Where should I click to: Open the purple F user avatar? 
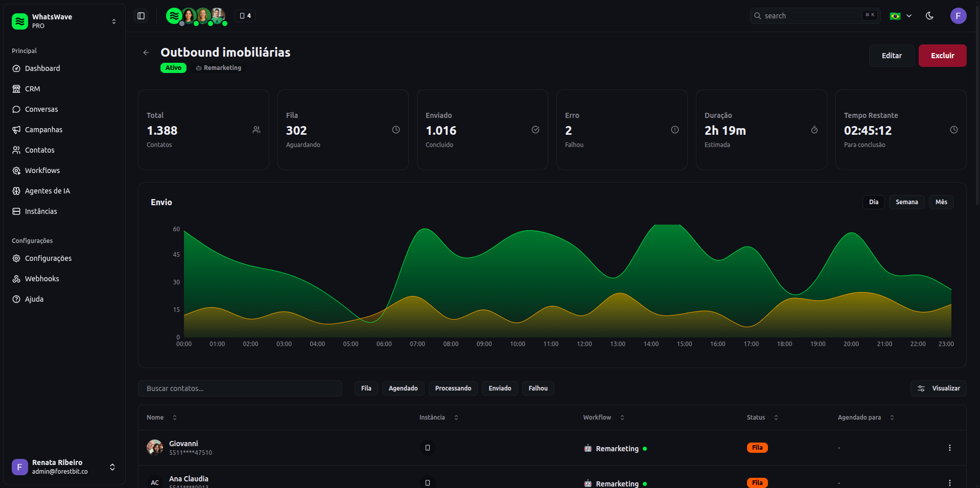tap(958, 16)
